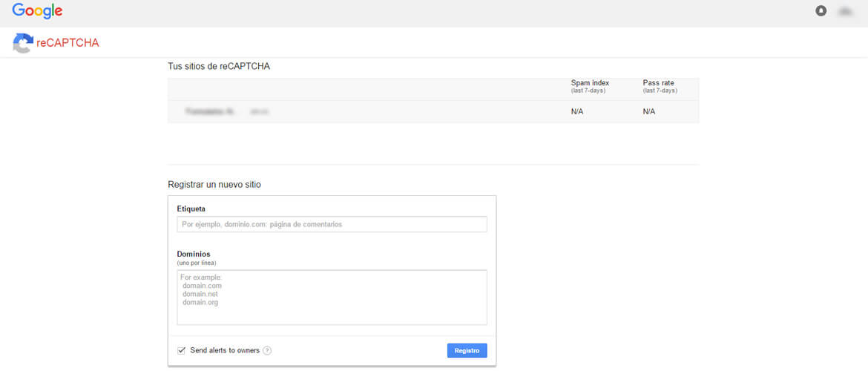Image resolution: width=868 pixels, height=371 pixels.
Task: Open the notifications bell
Action: (821, 11)
